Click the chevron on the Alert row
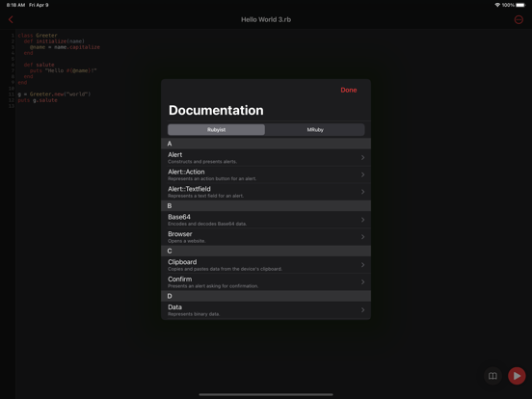The image size is (532, 399). pyautogui.click(x=362, y=157)
